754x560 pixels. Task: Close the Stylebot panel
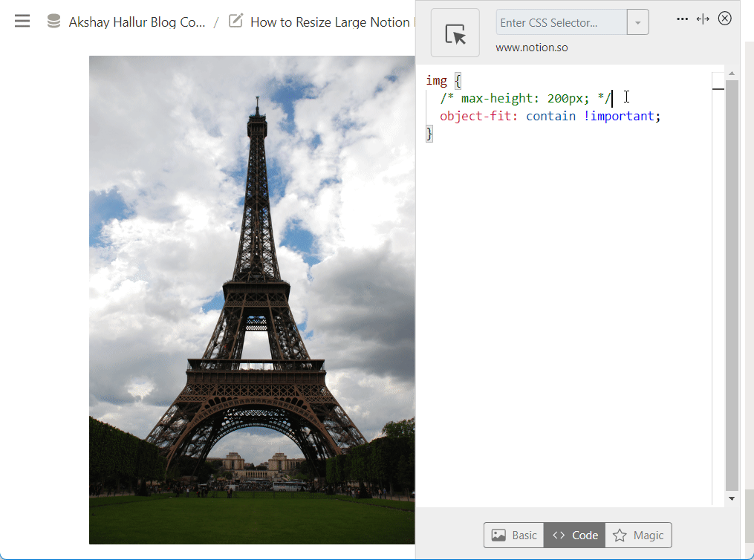tap(725, 18)
